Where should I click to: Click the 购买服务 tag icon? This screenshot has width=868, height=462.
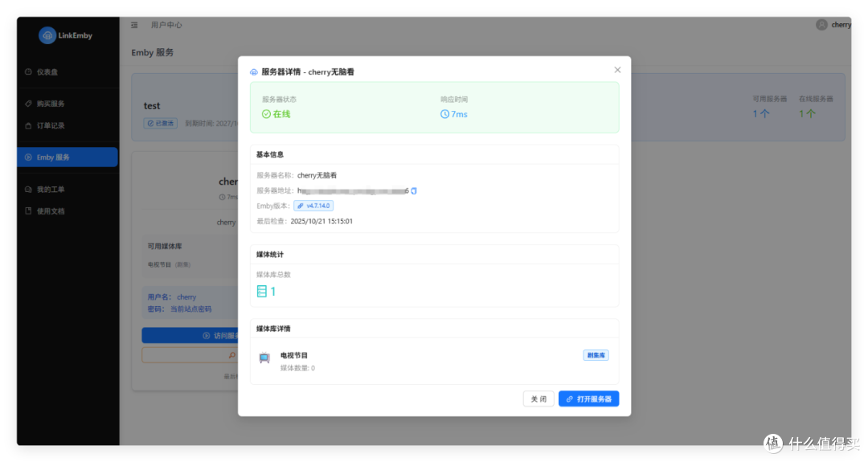click(28, 104)
